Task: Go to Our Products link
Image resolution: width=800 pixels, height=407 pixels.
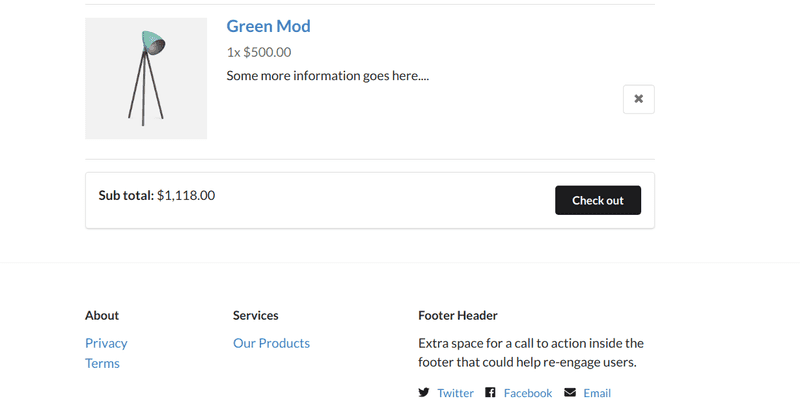Action: point(271,343)
